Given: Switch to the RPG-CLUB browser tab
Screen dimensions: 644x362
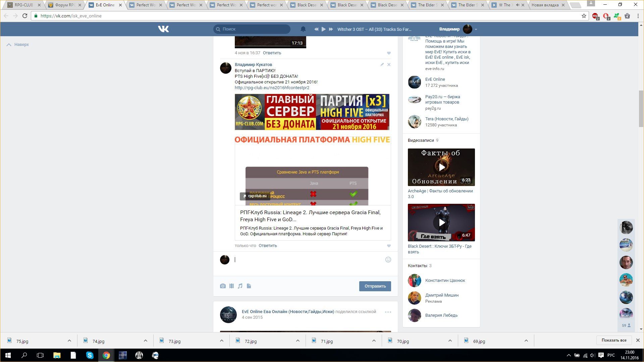Looking at the screenshot, I should (x=23, y=5).
